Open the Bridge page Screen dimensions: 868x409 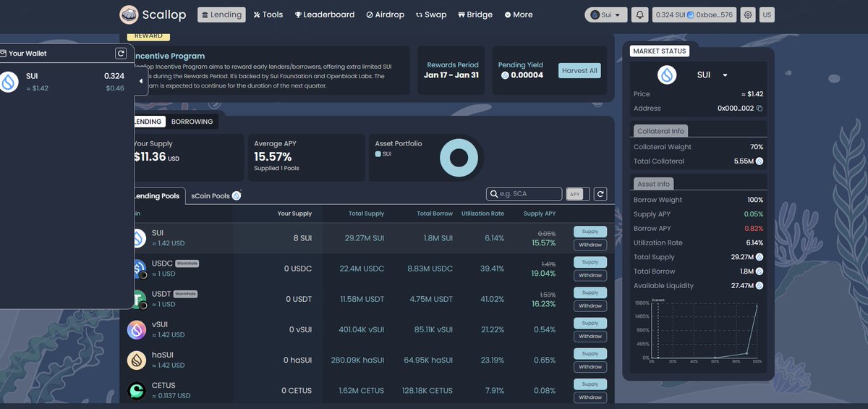[x=475, y=14]
